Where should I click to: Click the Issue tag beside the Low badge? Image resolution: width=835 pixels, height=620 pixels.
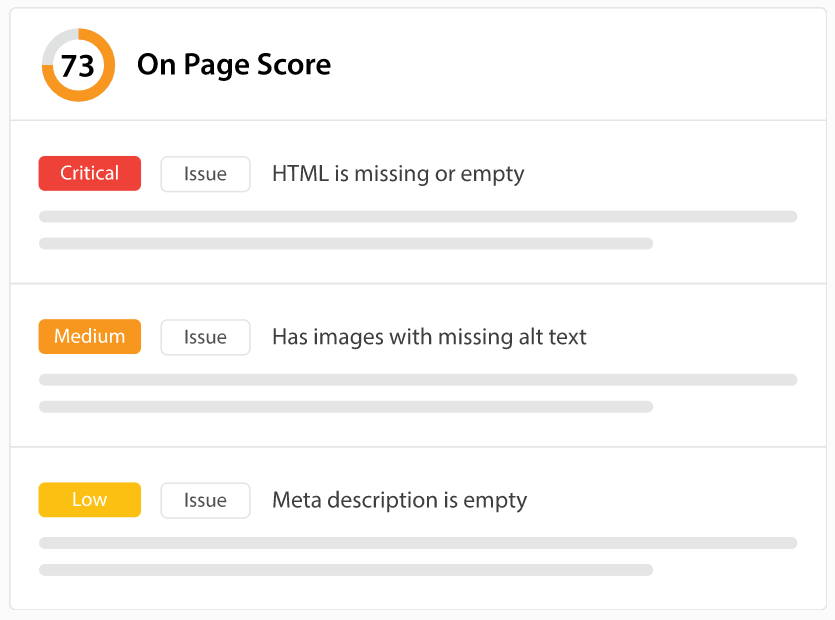click(205, 500)
